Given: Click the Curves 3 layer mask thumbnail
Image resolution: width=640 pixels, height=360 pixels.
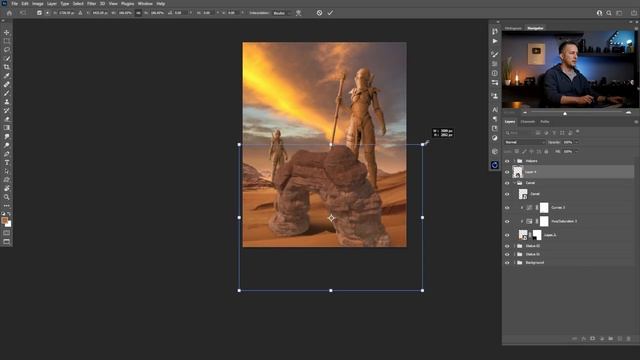Looking at the screenshot, I should click(x=544, y=208).
